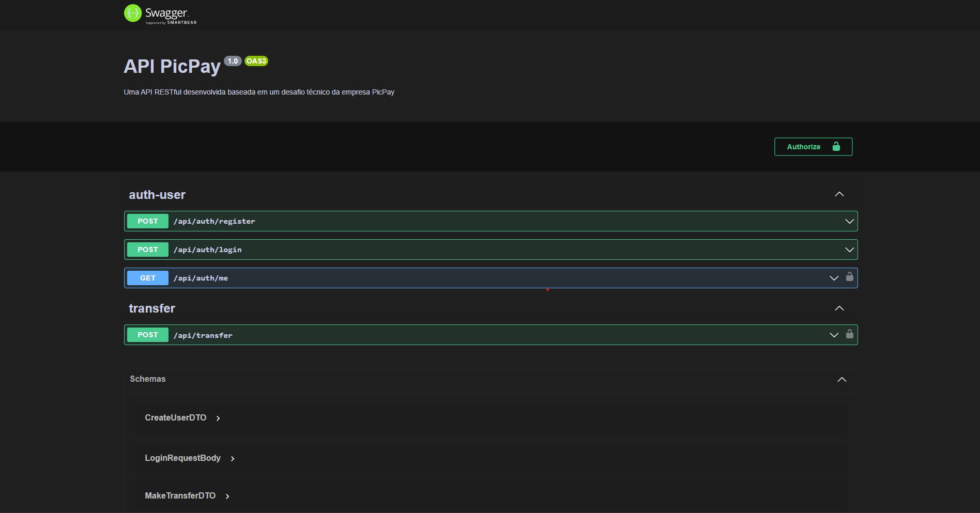Expand the CreateUserDTO schema chevron
The width and height of the screenshot is (980, 513).
pos(218,418)
